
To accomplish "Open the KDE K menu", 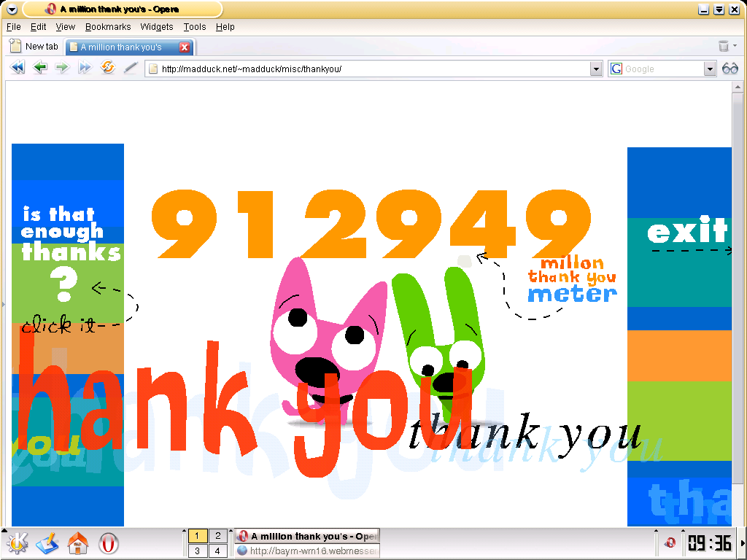I will [18, 543].
